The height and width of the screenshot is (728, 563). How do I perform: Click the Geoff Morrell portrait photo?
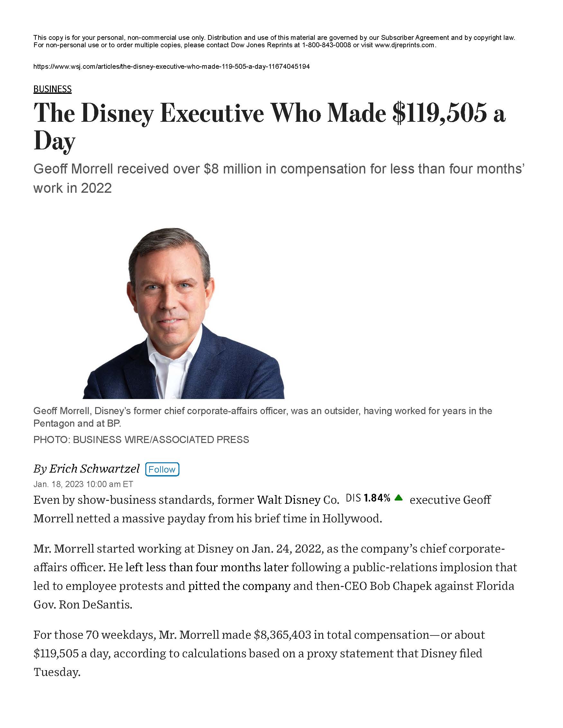(184, 313)
